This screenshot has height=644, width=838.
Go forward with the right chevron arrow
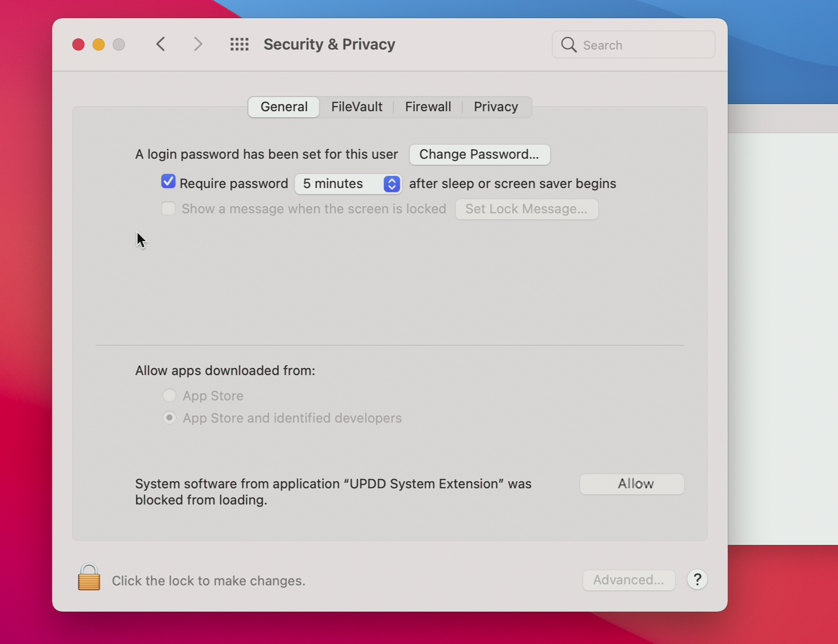point(198,44)
